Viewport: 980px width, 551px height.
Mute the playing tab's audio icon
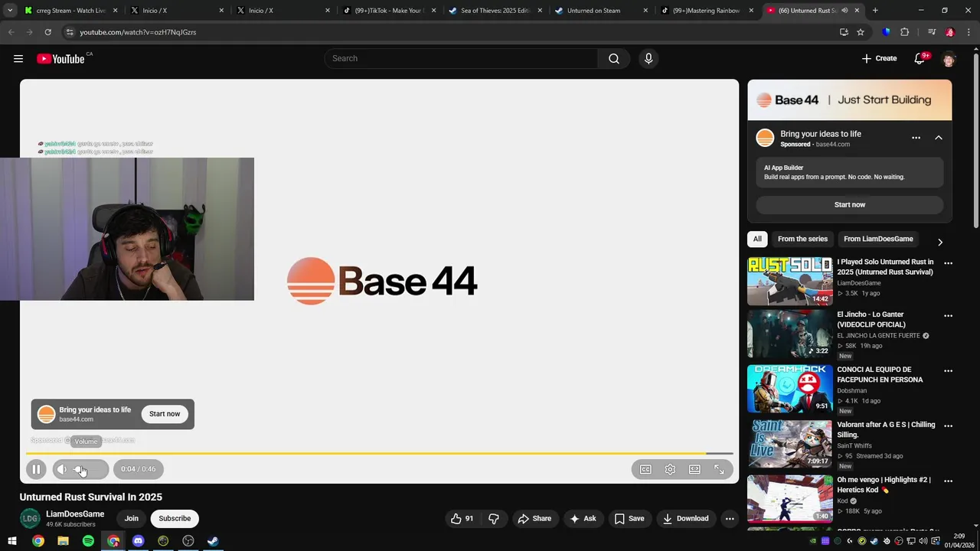coord(846,11)
